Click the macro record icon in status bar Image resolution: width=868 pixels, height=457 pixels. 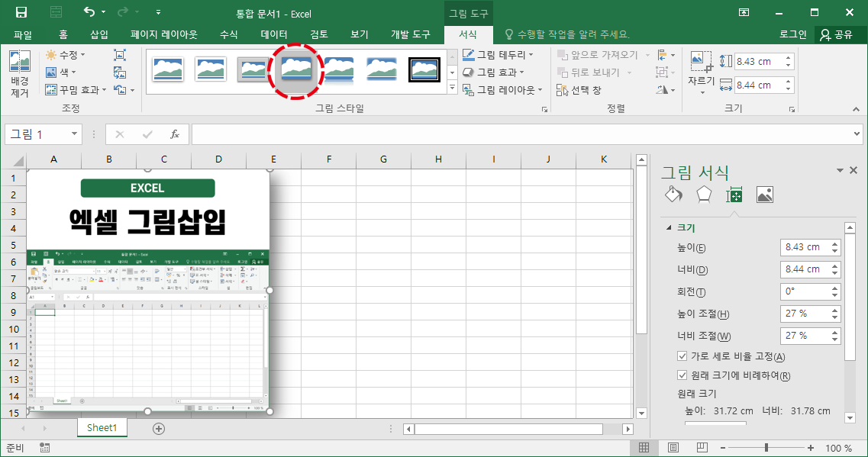click(45, 448)
